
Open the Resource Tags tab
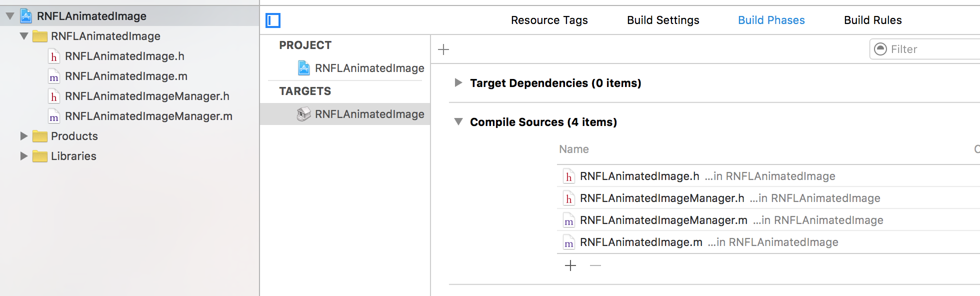click(549, 20)
